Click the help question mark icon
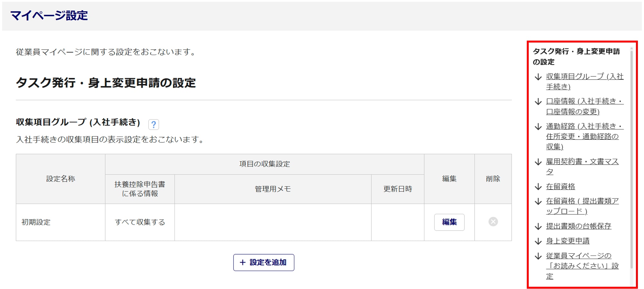Screen dimensions: 644x289 coord(154,124)
